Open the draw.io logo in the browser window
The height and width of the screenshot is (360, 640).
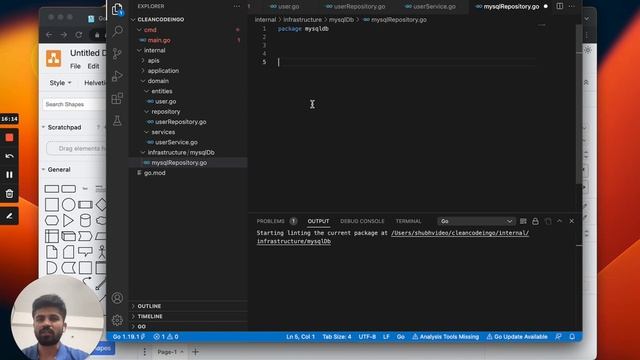click(x=53, y=58)
